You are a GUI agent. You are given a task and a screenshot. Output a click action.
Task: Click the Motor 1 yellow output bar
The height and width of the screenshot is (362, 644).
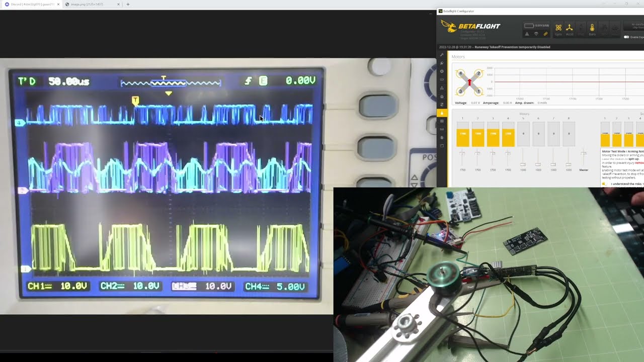[x=462, y=137]
